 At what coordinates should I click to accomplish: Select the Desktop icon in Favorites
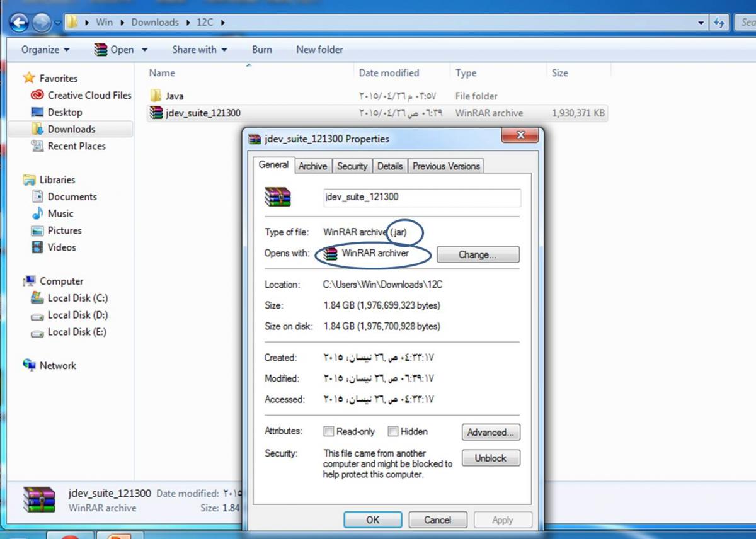(37, 112)
